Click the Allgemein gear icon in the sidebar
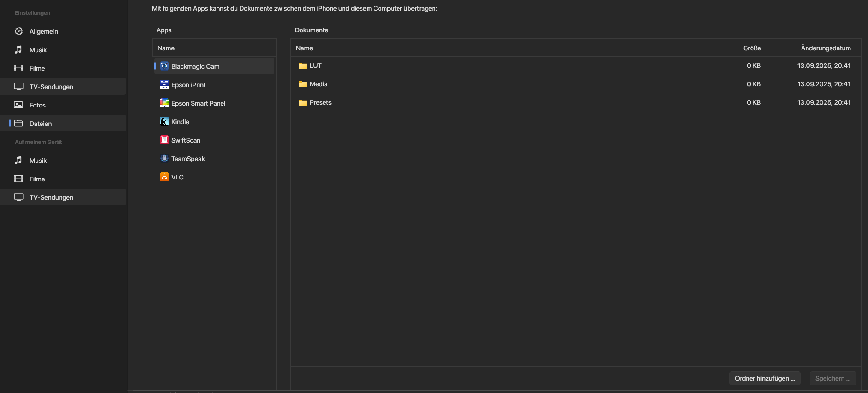 pyautogui.click(x=18, y=31)
